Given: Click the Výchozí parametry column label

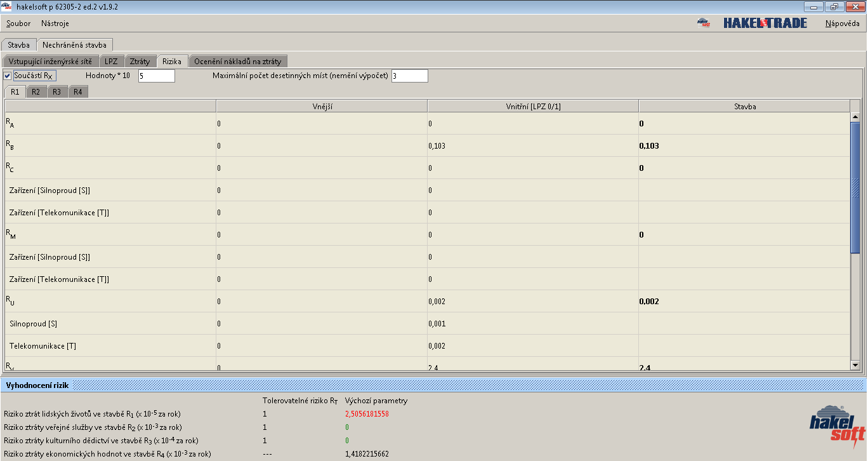Looking at the screenshot, I should [x=376, y=401].
